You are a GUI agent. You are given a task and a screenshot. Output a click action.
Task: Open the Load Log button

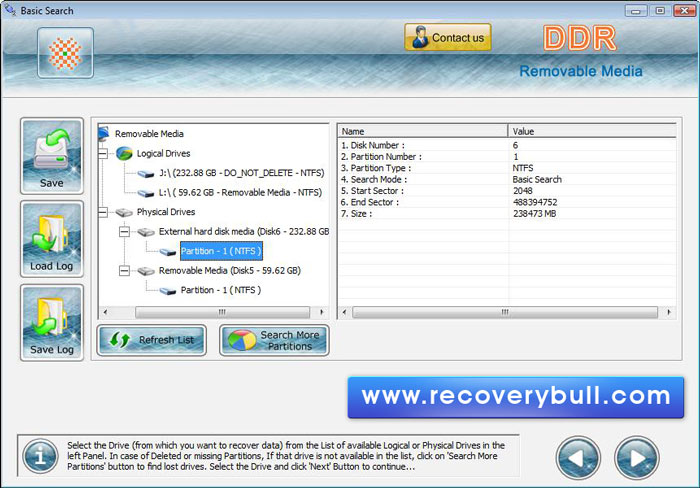(52, 239)
